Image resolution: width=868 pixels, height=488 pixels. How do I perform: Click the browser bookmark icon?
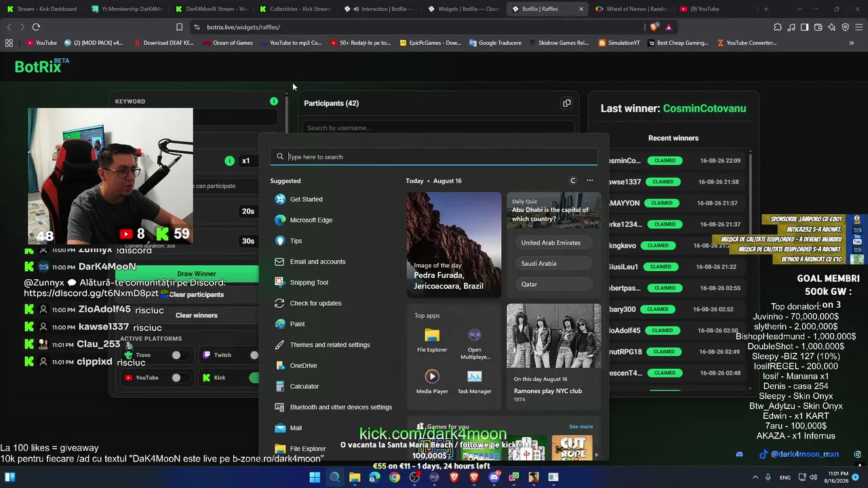pyautogui.click(x=179, y=27)
